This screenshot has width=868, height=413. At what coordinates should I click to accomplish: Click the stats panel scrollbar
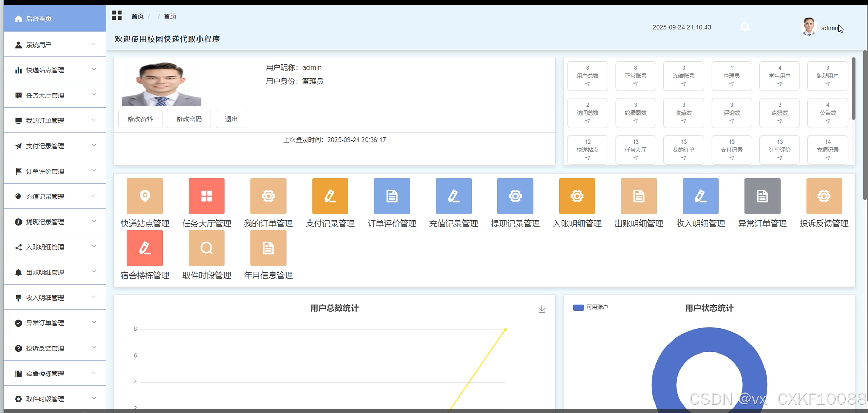[853, 89]
